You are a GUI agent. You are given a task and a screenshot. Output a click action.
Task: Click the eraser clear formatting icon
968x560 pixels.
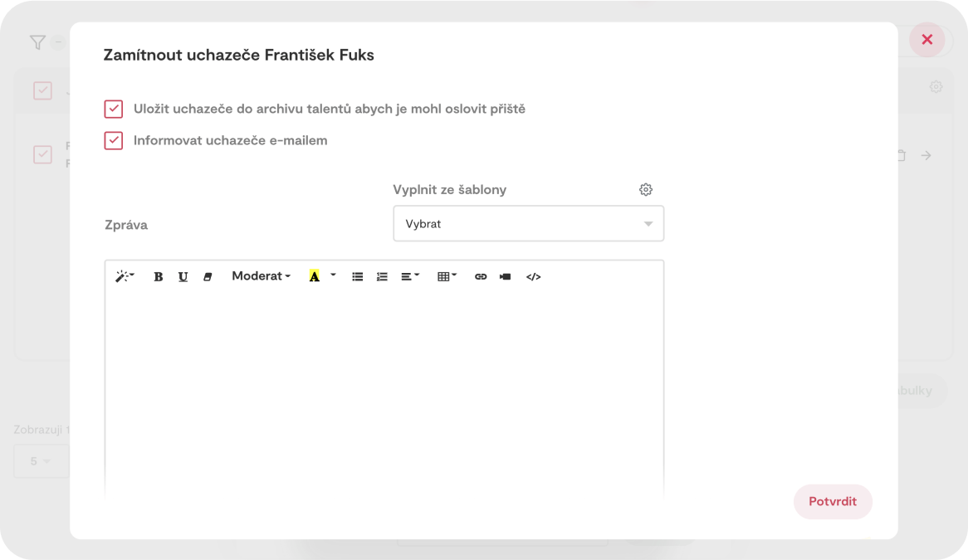coord(208,277)
